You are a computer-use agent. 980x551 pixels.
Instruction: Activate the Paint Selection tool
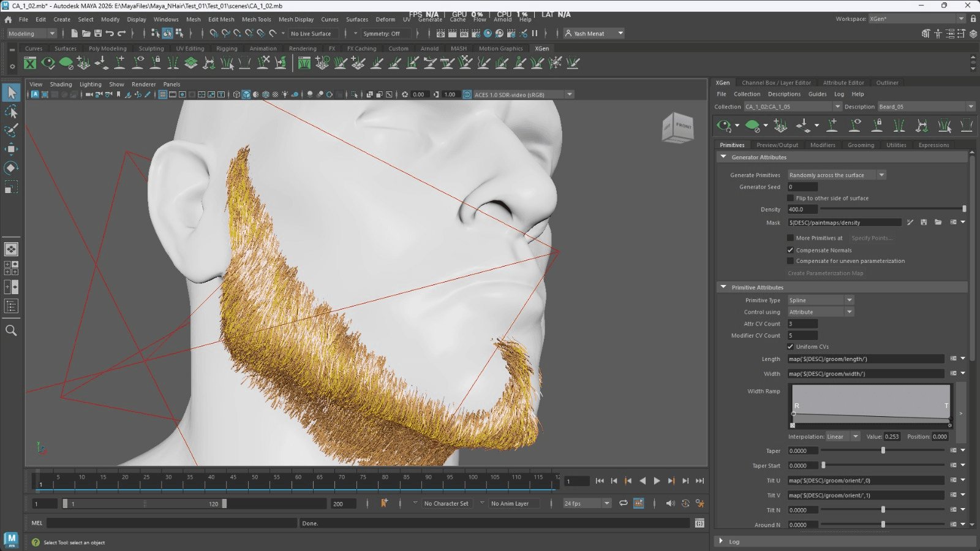click(x=11, y=130)
